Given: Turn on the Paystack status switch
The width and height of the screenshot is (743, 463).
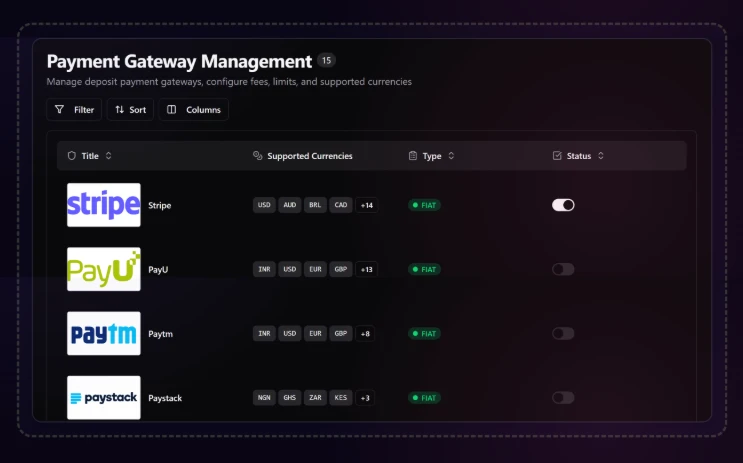Looking at the screenshot, I should 563,398.
